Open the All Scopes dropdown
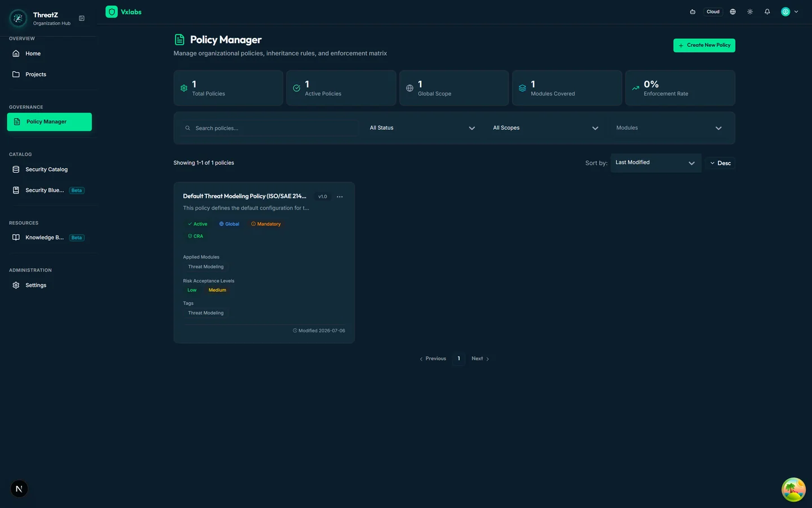 pyautogui.click(x=546, y=128)
